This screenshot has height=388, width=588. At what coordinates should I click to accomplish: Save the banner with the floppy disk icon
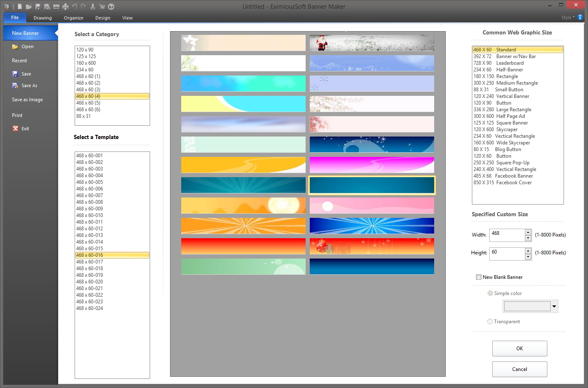tap(38, 6)
